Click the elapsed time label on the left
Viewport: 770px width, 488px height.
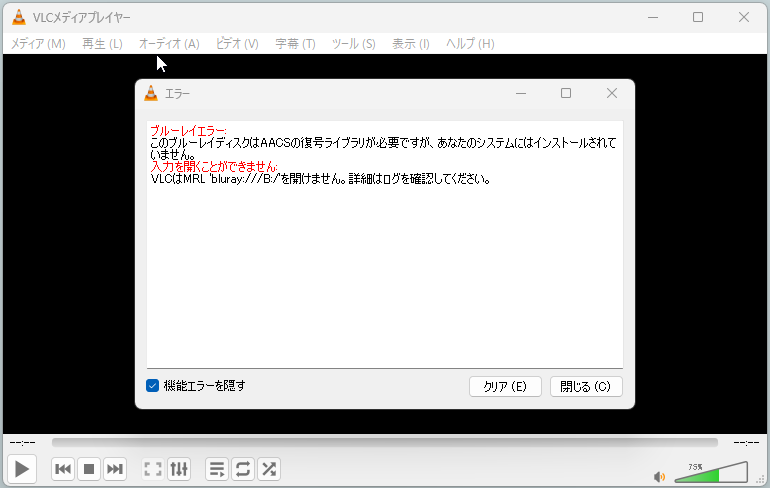coord(23,443)
